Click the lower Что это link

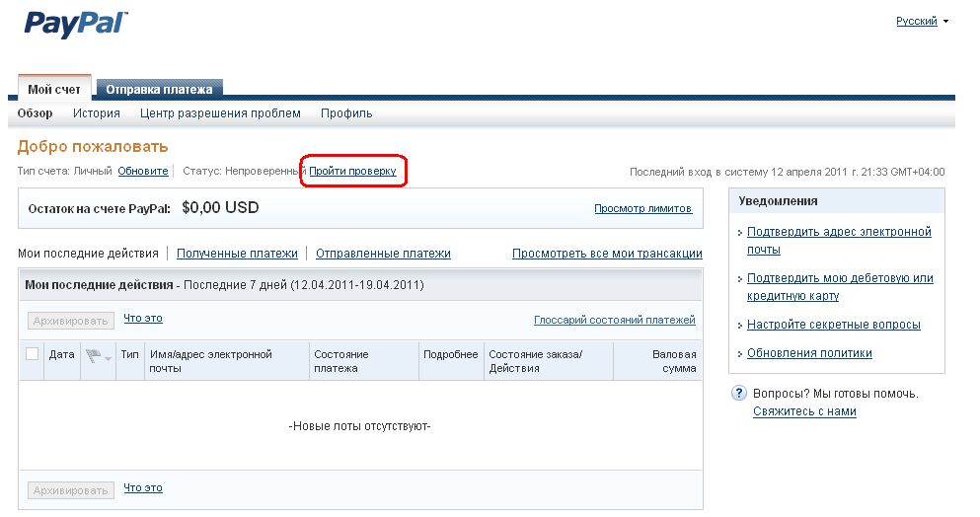[x=143, y=487]
